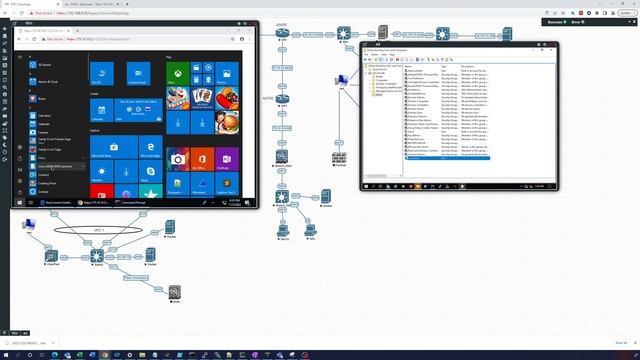Click the Windows Start button in Win window
This screenshot has width=640, height=360.
click(19, 202)
